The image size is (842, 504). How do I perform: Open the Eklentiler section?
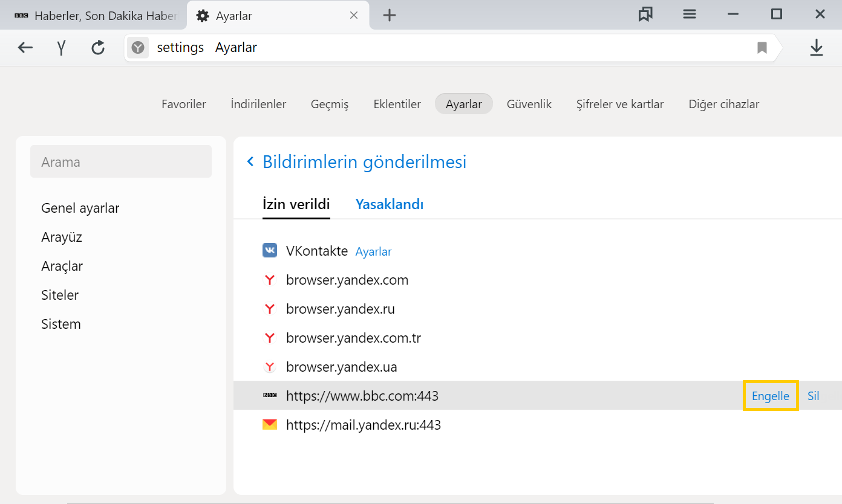(397, 104)
